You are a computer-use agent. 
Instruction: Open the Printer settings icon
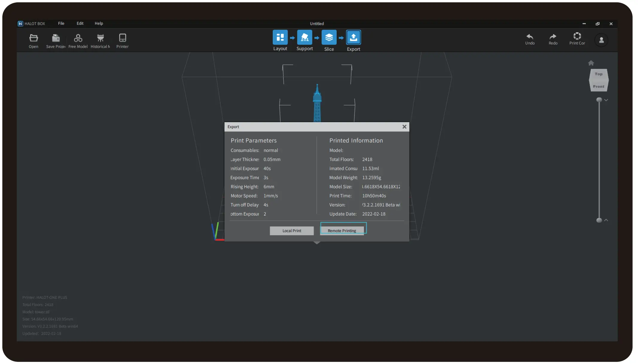click(122, 38)
